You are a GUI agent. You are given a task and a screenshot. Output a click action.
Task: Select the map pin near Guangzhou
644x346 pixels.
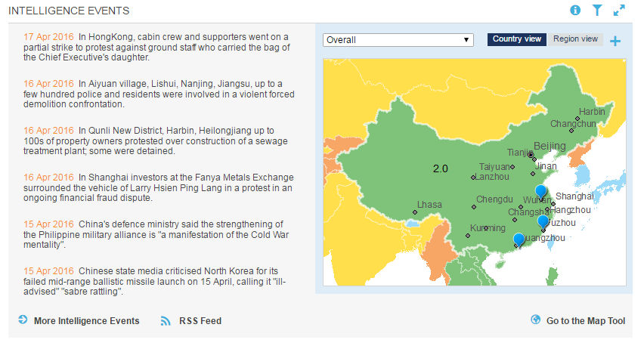[x=518, y=239]
